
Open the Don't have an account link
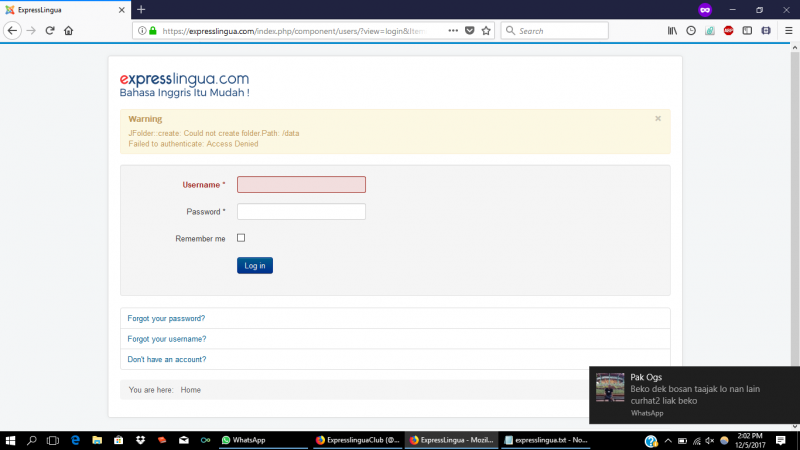(167, 359)
